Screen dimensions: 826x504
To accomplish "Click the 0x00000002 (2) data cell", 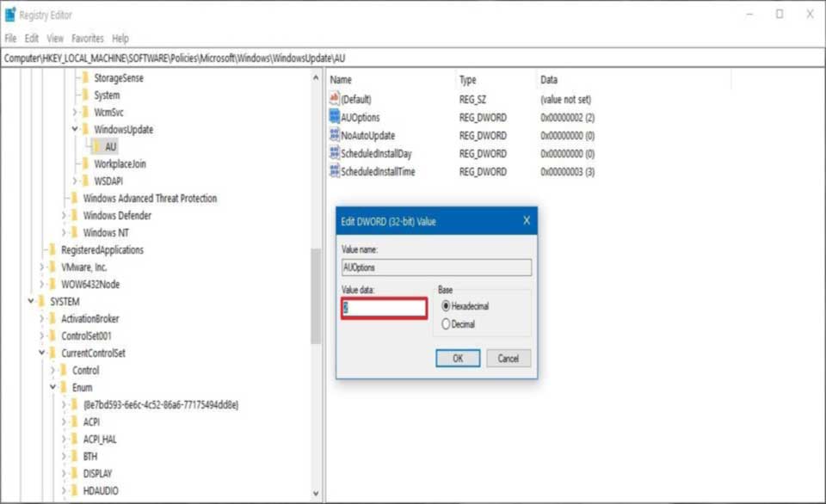I will (x=567, y=118).
